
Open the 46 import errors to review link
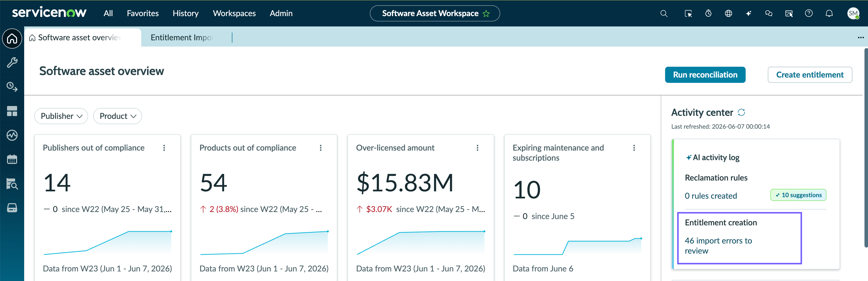(718, 245)
